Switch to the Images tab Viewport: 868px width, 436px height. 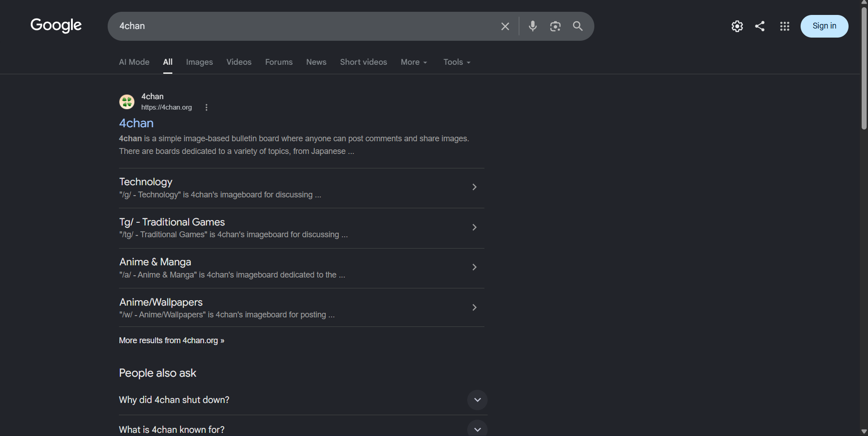199,62
